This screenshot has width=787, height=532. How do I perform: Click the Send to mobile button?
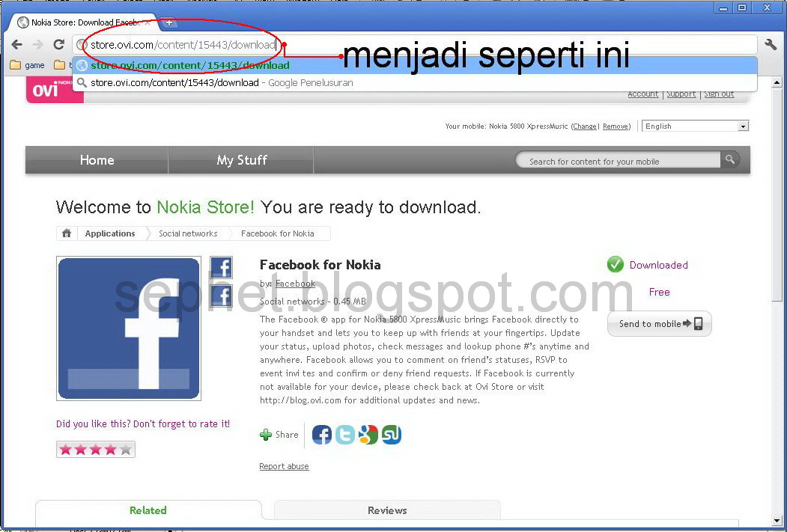tap(660, 324)
